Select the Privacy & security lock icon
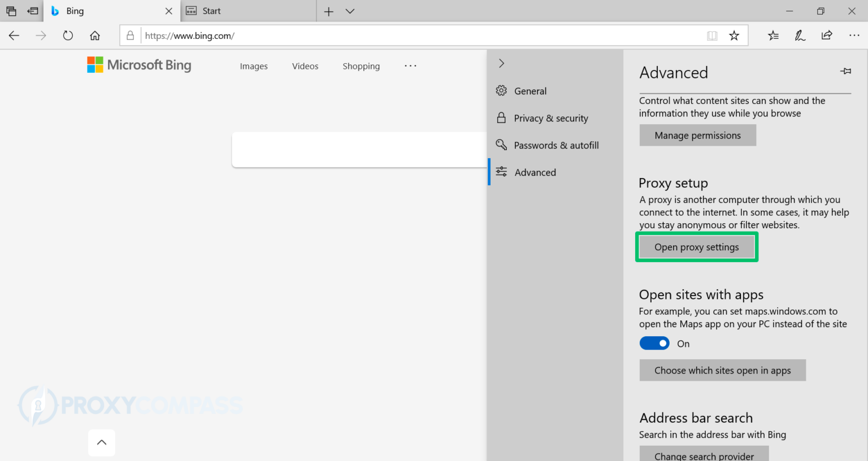This screenshot has width=868, height=461. tap(501, 118)
